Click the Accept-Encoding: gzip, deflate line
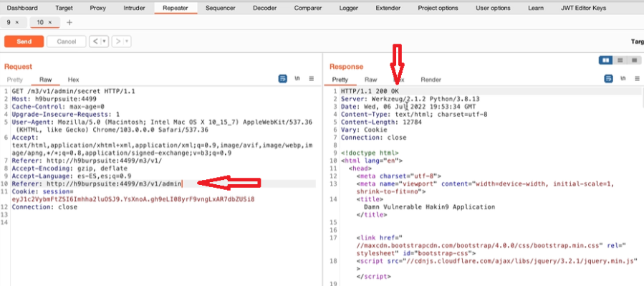This screenshot has width=644, height=286. tap(69, 168)
